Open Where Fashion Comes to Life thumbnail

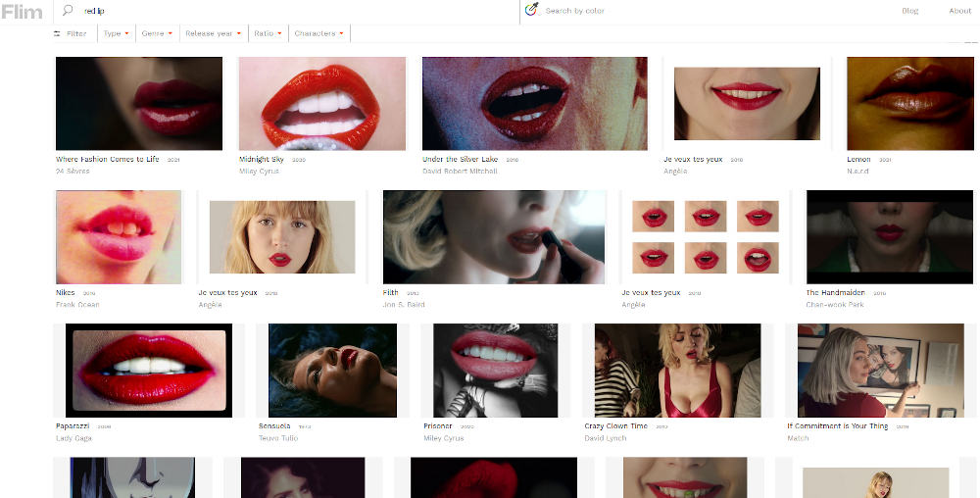[x=139, y=104]
